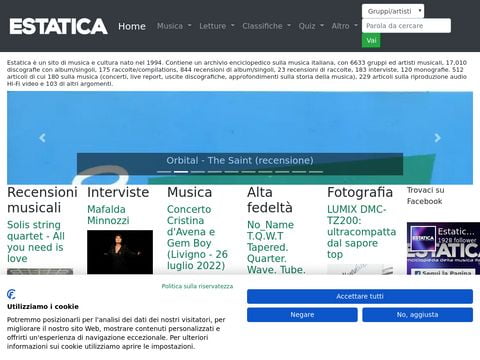
Task: Click 'Accettare tutti' cookie button
Action: 360,296
